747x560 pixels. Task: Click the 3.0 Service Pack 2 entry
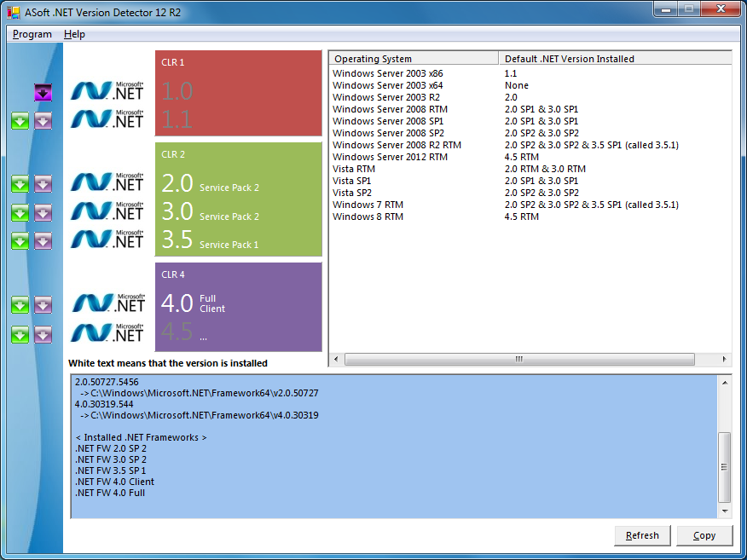pyautogui.click(x=210, y=212)
